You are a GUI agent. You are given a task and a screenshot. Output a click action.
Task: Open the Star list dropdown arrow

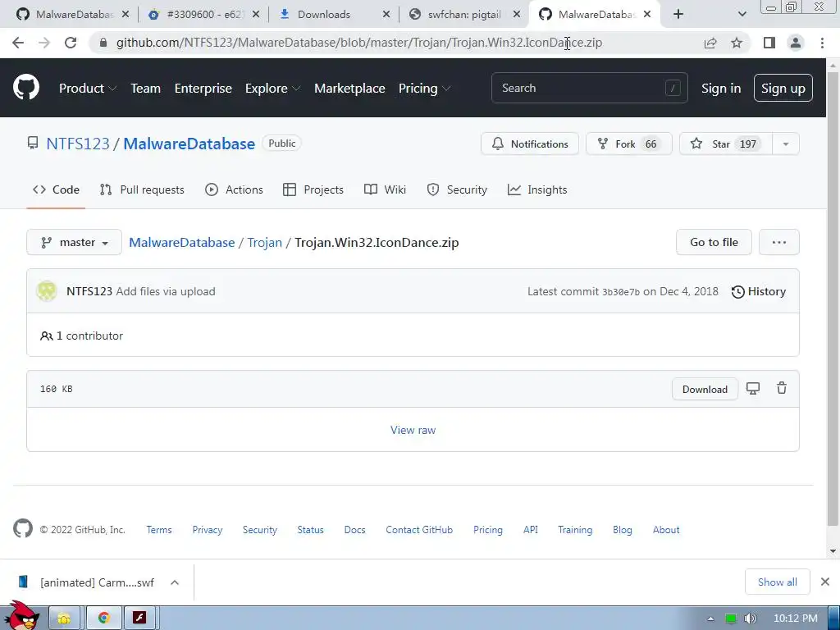click(x=786, y=144)
